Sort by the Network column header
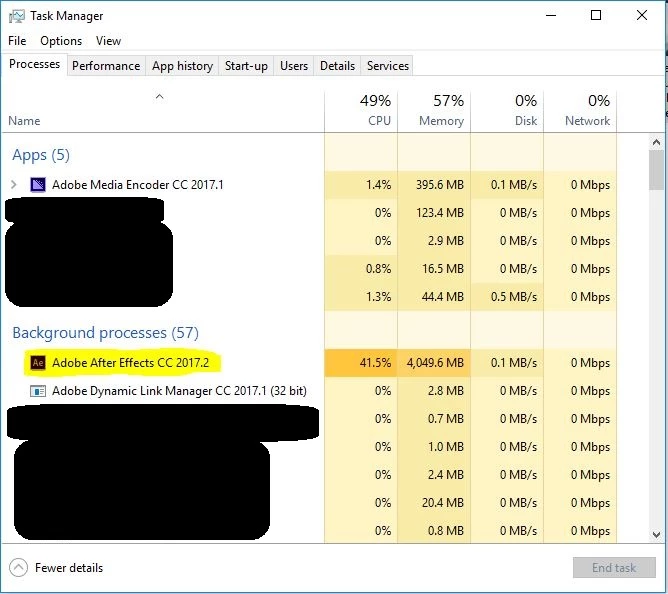Viewport: 668px width, 594px height. pyautogui.click(x=580, y=111)
